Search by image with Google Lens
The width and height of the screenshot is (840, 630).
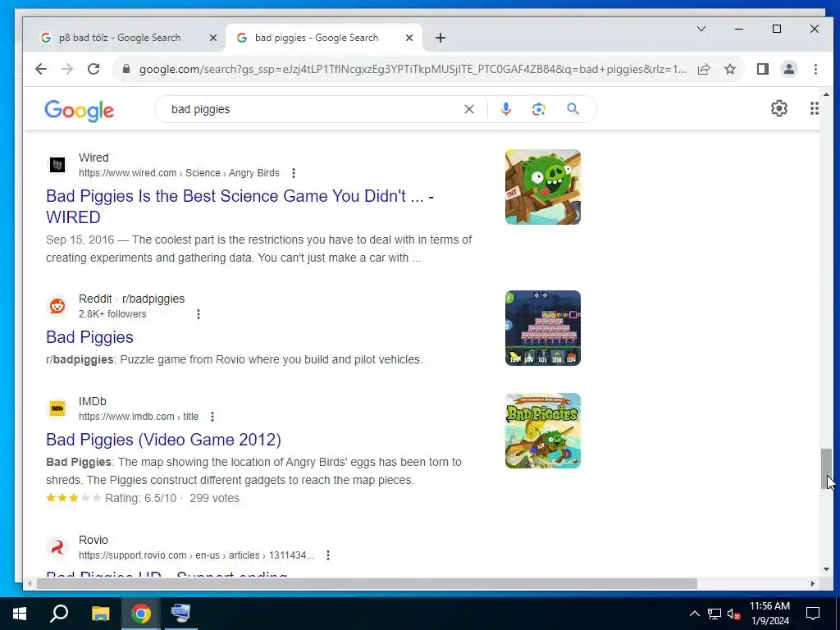point(538,109)
